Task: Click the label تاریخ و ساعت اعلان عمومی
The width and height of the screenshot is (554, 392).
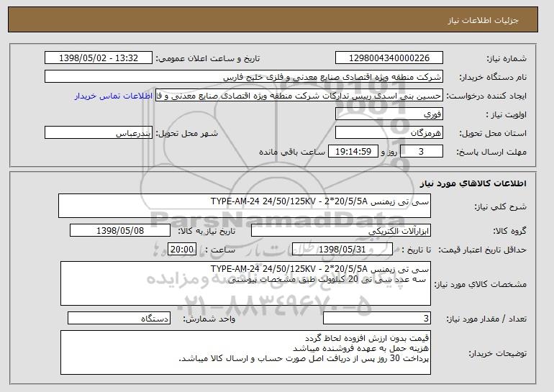Action: (208, 58)
